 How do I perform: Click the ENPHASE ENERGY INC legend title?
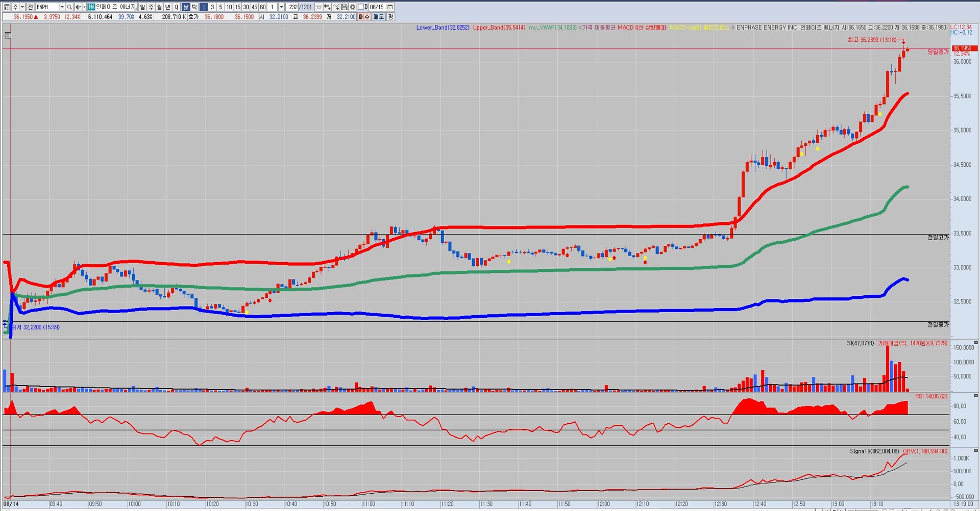pyautogui.click(x=766, y=28)
